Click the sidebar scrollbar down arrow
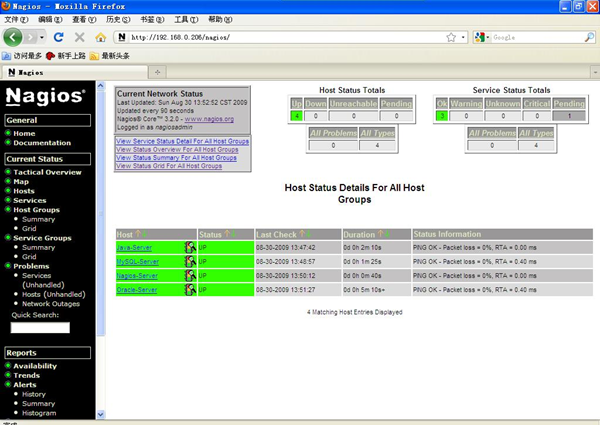 pos(100,414)
